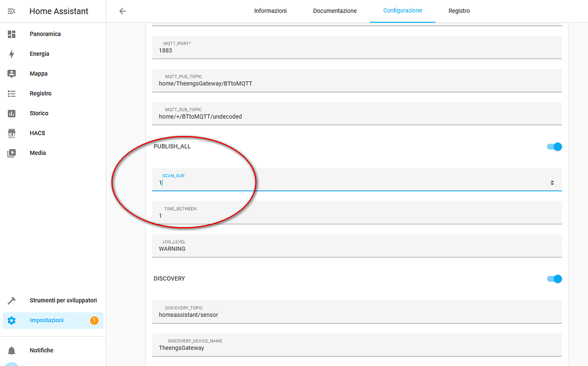Click the SCAN_DUR stepper arrows
Screen dimensions: 588x366
[552, 182]
